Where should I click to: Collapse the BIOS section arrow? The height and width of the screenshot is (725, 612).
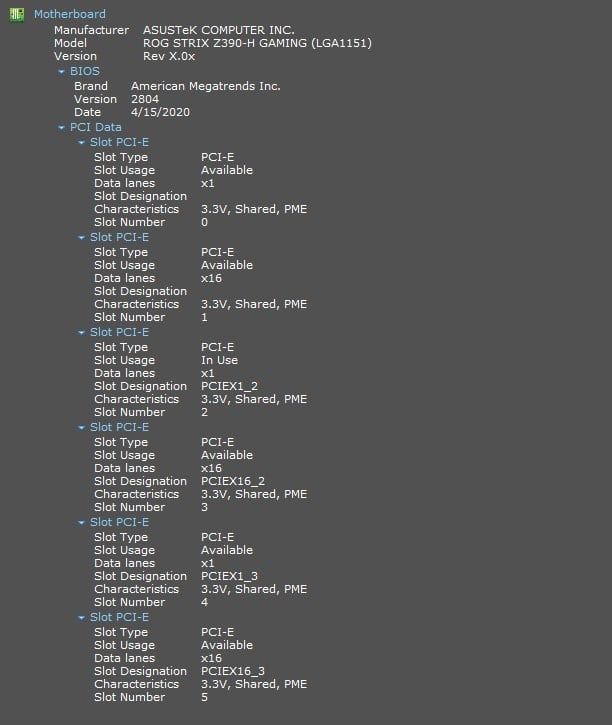pyautogui.click(x=61, y=72)
